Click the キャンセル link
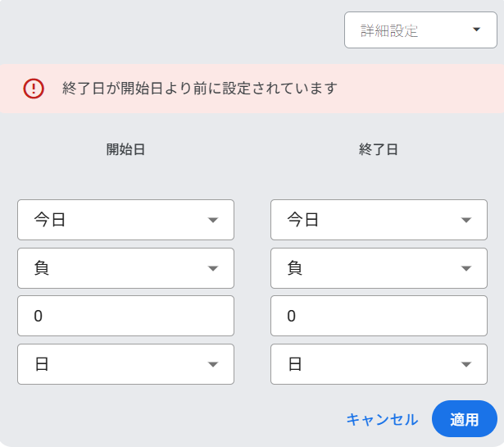The width and height of the screenshot is (504, 447). pos(382,420)
